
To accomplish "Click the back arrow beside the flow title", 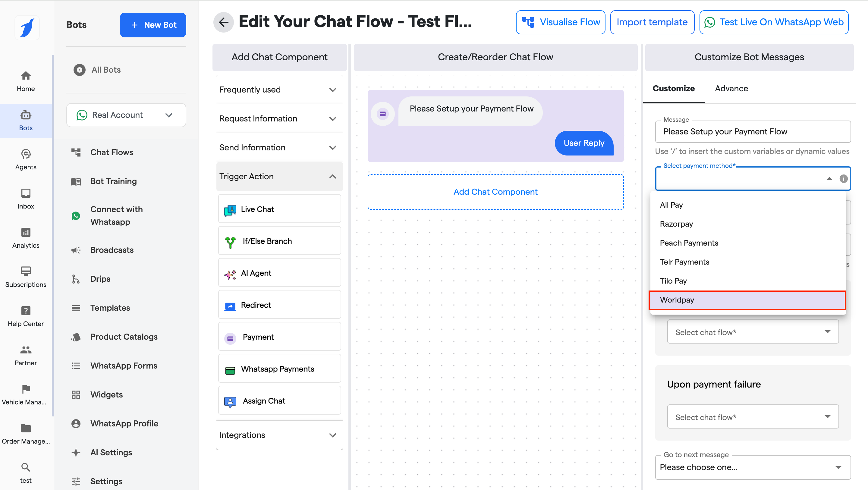I will tap(223, 22).
